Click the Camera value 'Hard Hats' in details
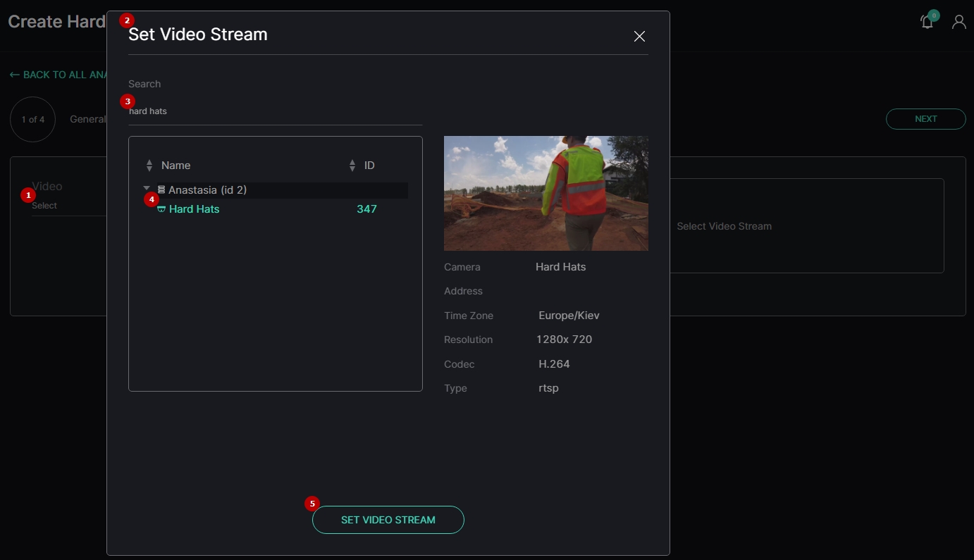Viewport: 974px width, 560px height. [560, 267]
